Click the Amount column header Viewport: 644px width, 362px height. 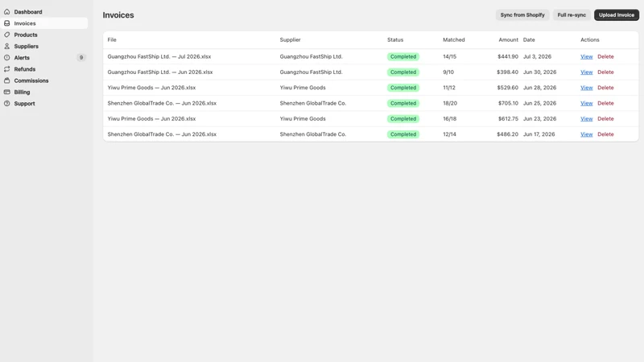[508, 39]
